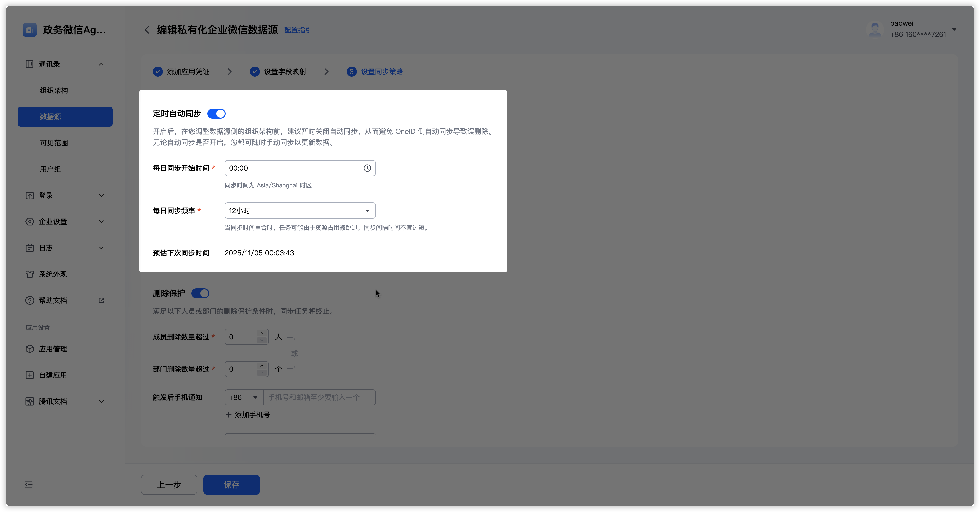980x512 pixels.
Task: Click the user avatar at top right
Action: pos(875,29)
